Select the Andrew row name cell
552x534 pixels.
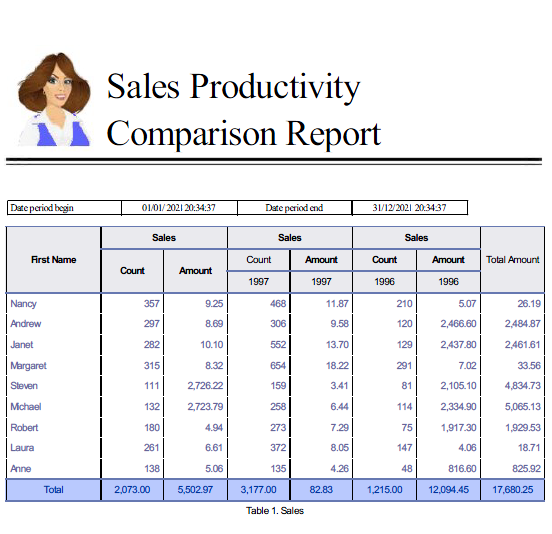point(54,324)
